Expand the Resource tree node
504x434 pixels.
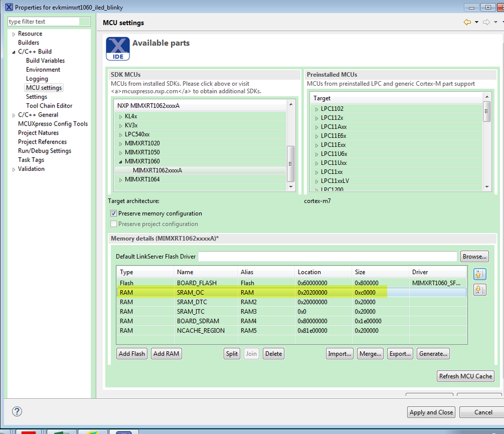coord(14,34)
